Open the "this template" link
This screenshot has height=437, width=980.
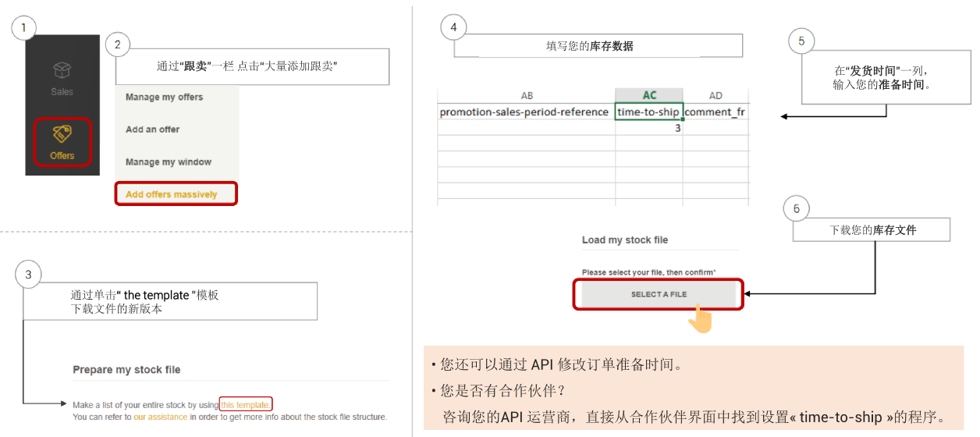tap(246, 404)
